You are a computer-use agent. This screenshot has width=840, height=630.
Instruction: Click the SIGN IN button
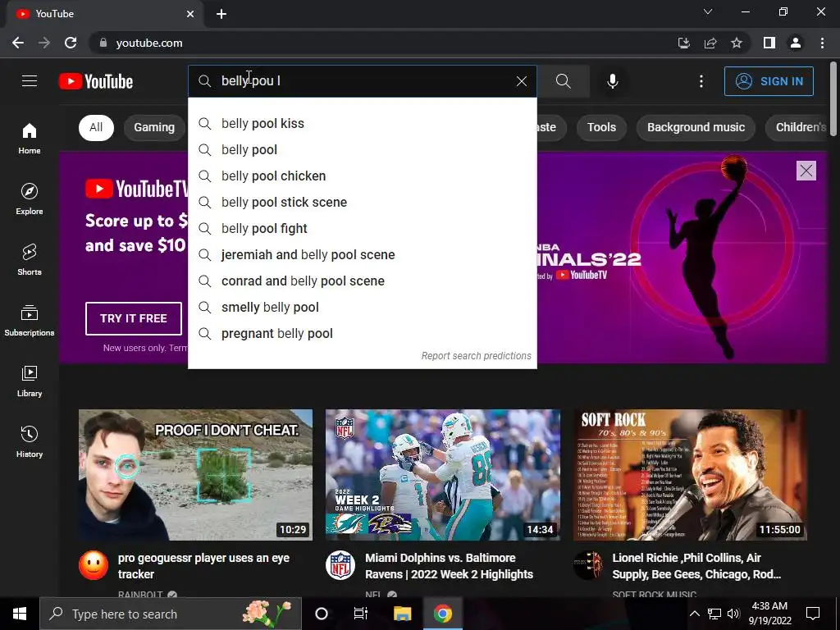coord(769,81)
